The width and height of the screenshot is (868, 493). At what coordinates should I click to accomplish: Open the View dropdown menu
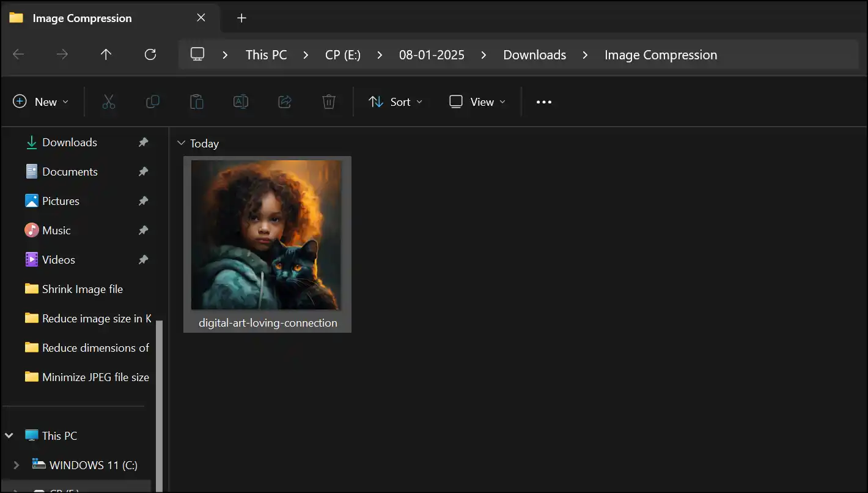coord(477,102)
